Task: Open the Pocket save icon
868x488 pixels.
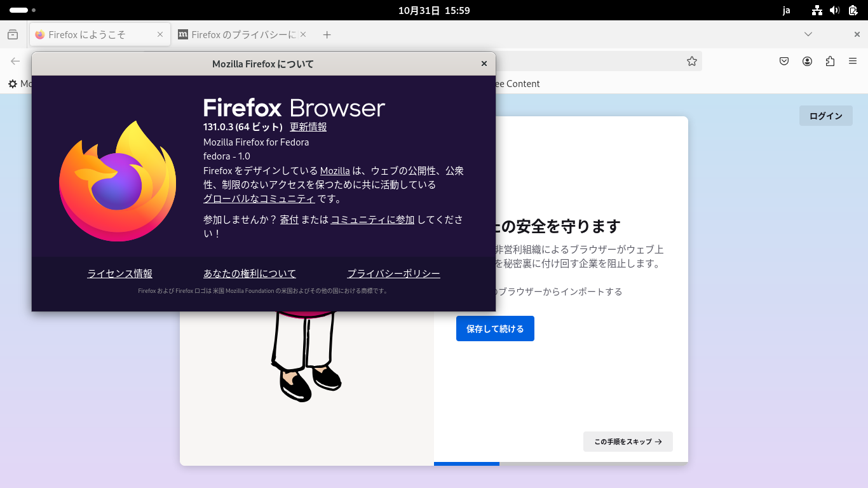Action: click(x=784, y=61)
